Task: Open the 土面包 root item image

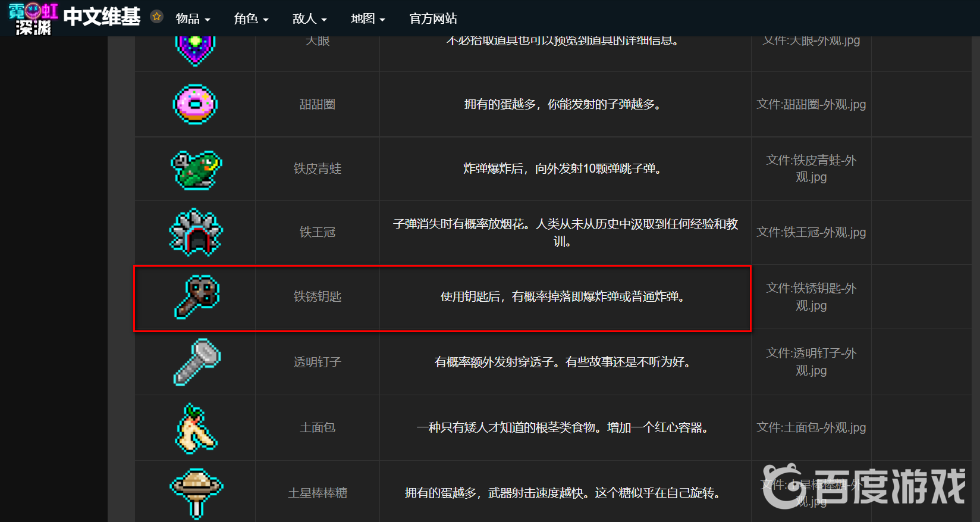Action: point(196,428)
